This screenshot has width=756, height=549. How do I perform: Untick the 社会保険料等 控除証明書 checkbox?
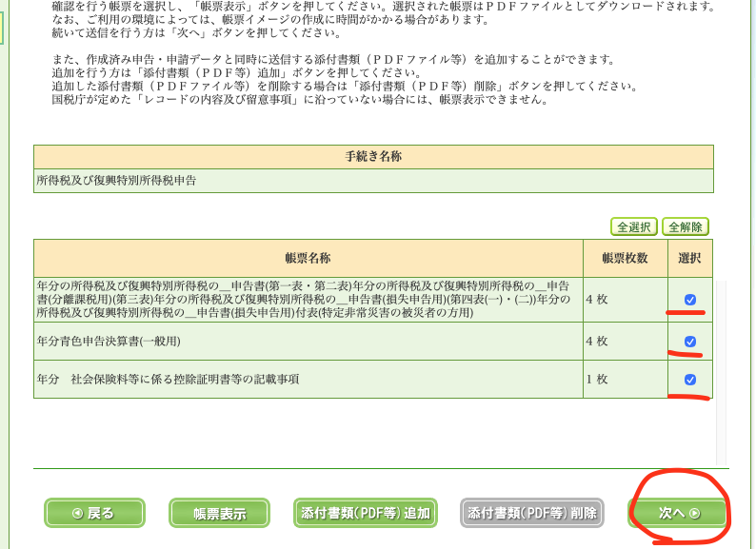(690, 380)
